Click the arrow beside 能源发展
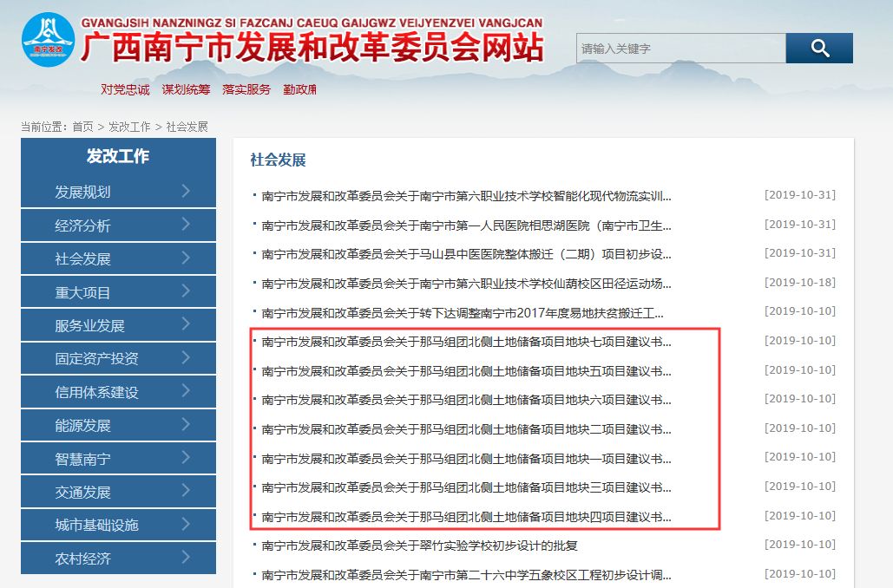 tap(186, 424)
